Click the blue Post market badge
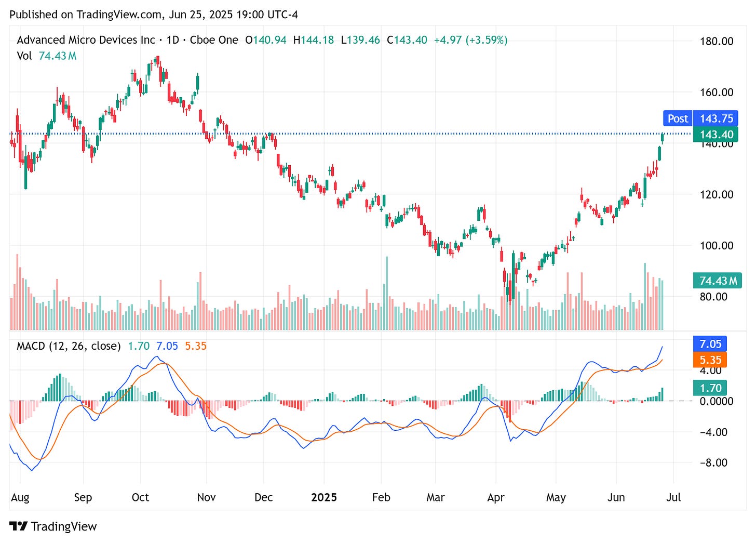The width and height of the screenshot is (756, 543). (677, 118)
